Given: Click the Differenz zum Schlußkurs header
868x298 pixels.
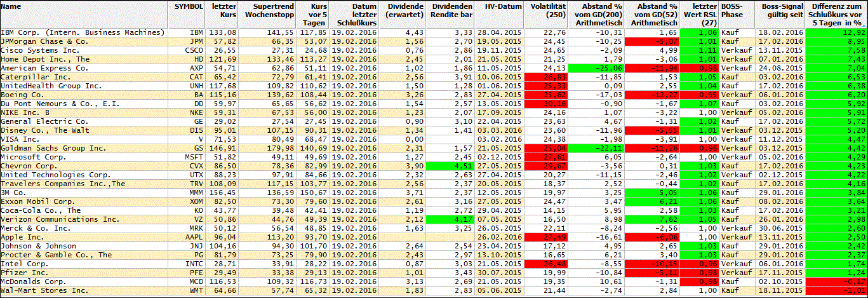Looking at the screenshot, I should (x=837, y=15).
